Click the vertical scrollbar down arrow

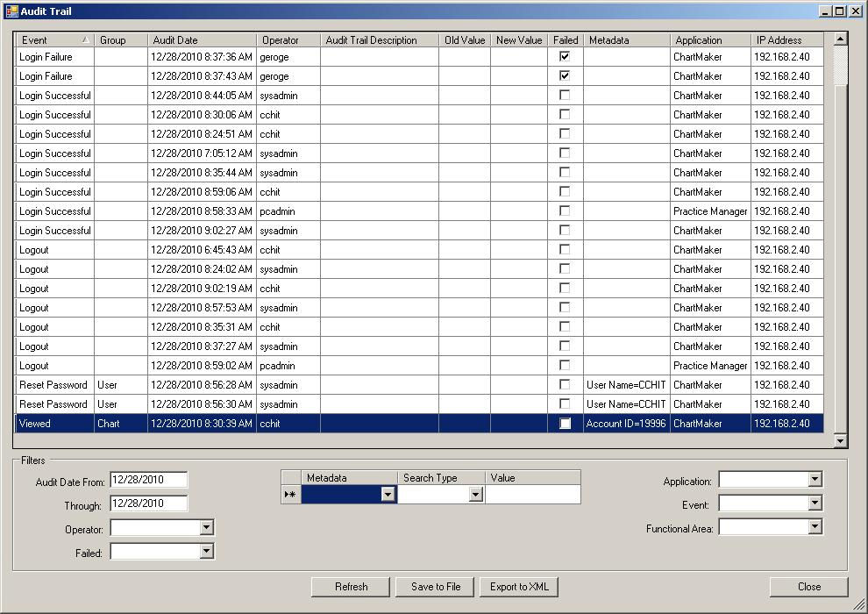click(x=840, y=440)
